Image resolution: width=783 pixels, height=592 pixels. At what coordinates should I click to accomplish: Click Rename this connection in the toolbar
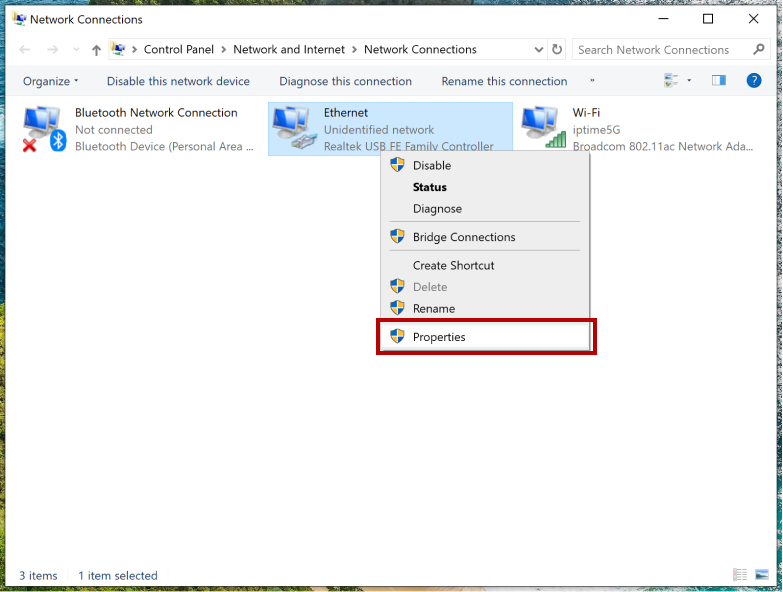(504, 81)
